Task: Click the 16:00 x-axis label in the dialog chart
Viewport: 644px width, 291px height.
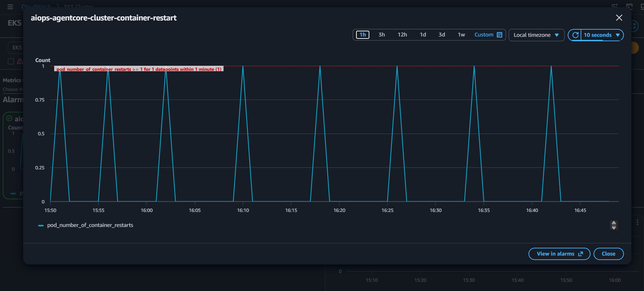Action: pos(147,210)
